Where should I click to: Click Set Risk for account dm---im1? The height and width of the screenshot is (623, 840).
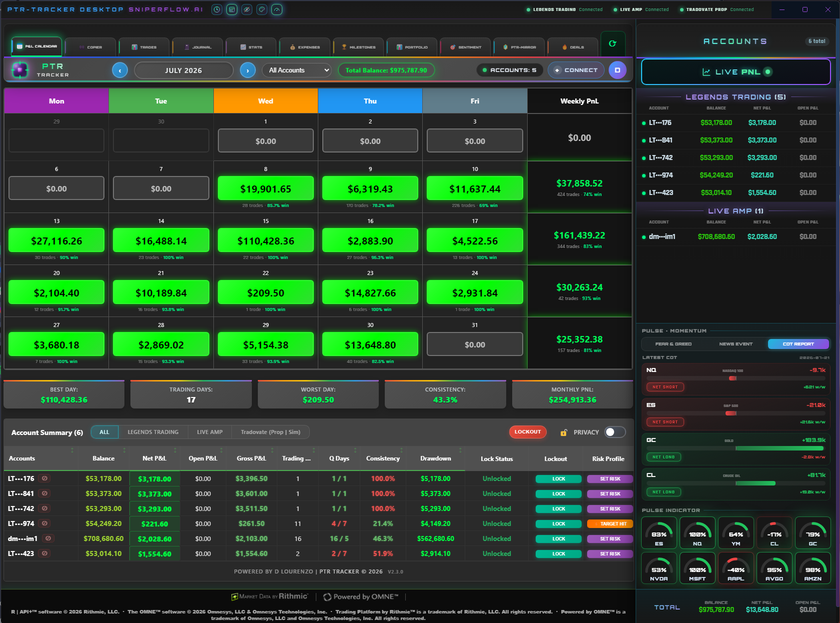(x=610, y=539)
